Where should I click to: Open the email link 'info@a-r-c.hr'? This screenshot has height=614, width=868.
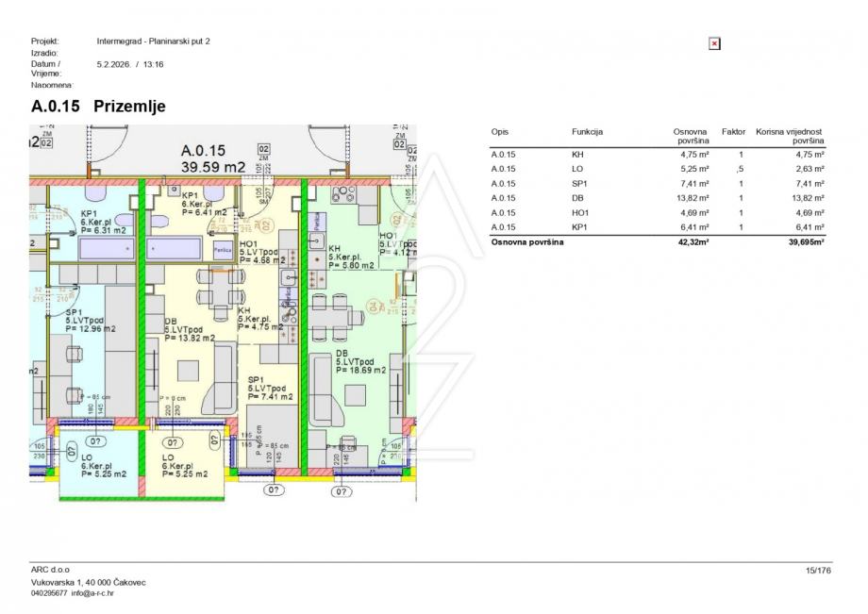pos(92,593)
